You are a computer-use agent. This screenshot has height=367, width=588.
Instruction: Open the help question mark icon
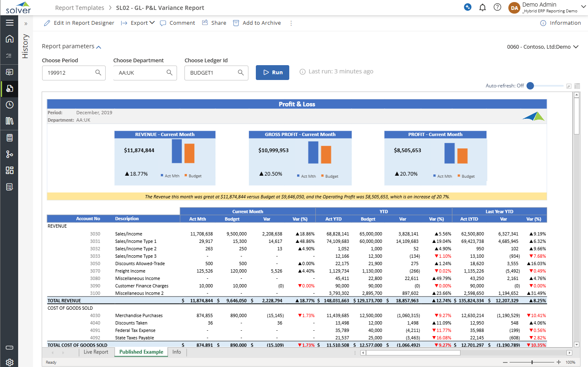[x=497, y=7]
